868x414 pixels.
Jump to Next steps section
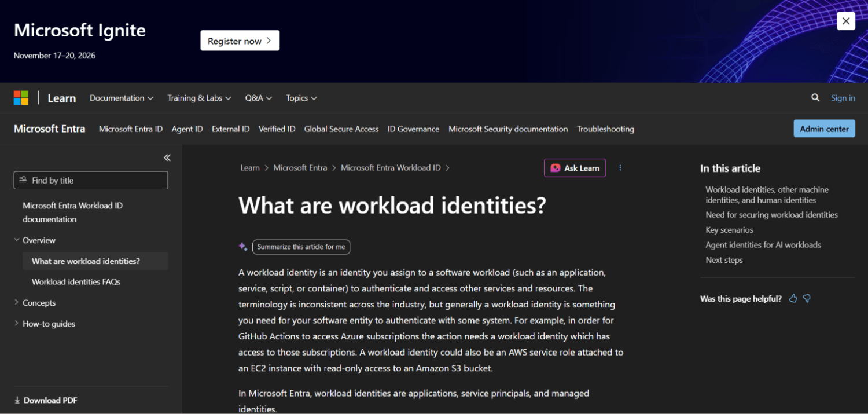pos(724,260)
